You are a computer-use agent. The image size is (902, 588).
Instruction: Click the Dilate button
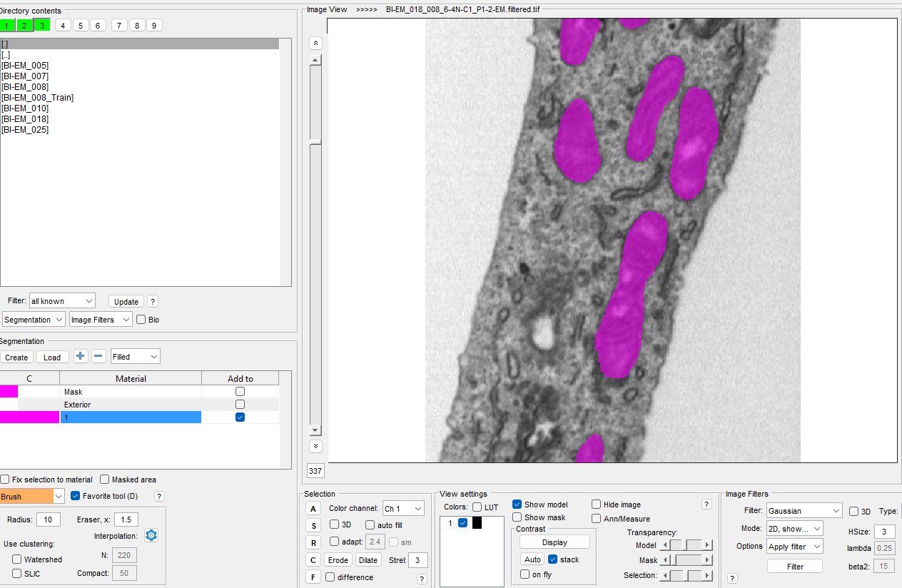pos(368,560)
